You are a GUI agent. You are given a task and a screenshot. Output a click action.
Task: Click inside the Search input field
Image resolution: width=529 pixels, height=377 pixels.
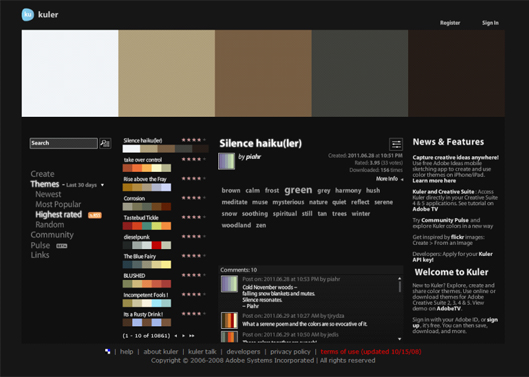tap(63, 143)
